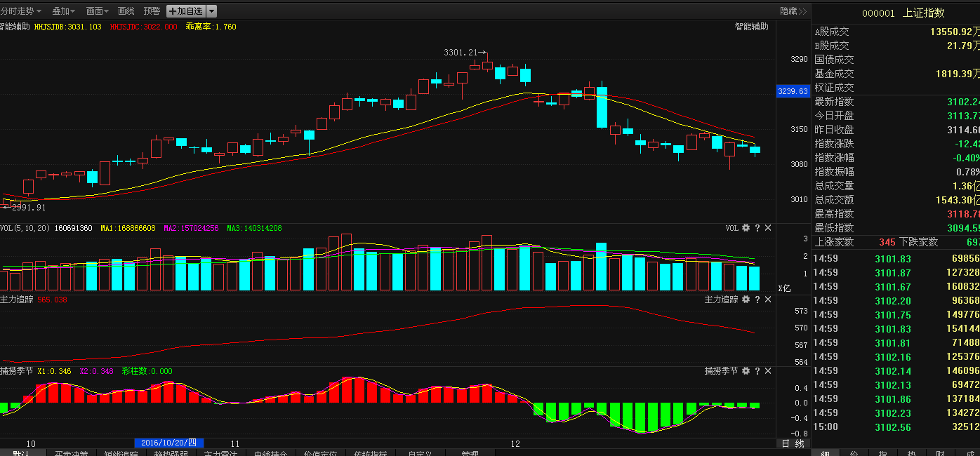Click the 画线 drawing tool item
Viewport: 980px width, 456px height.
(126, 11)
